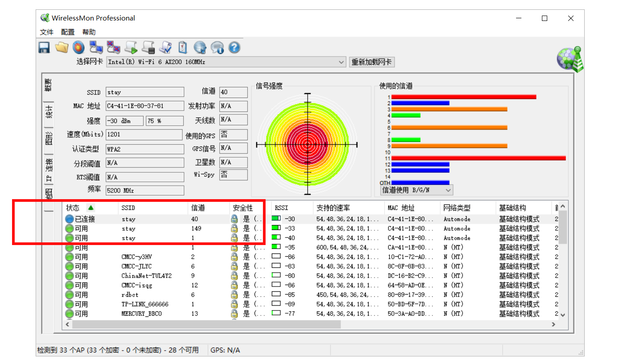Open the 配置 menu

[x=68, y=32]
